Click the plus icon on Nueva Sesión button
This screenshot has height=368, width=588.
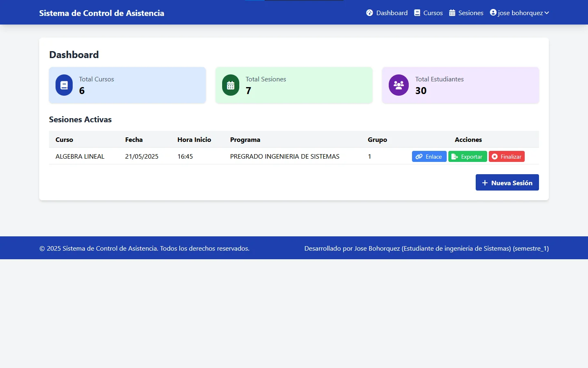[x=485, y=183]
